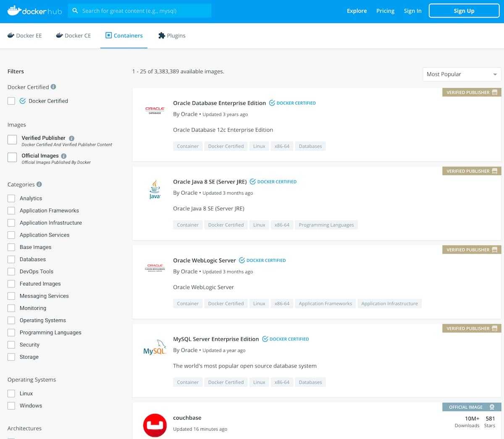The width and height of the screenshot is (504, 439).
Task: Open Oracle WebLogic Server listing title
Action: [205, 260]
